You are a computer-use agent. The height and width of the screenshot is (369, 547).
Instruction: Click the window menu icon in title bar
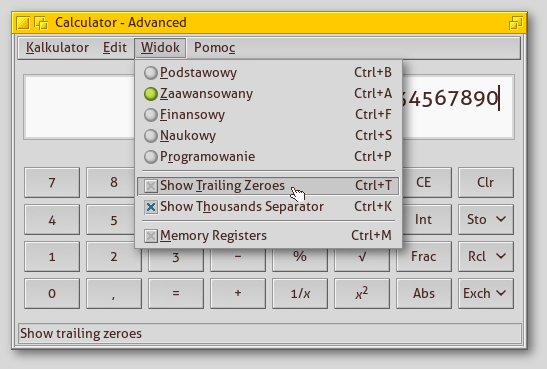[x=23, y=23]
